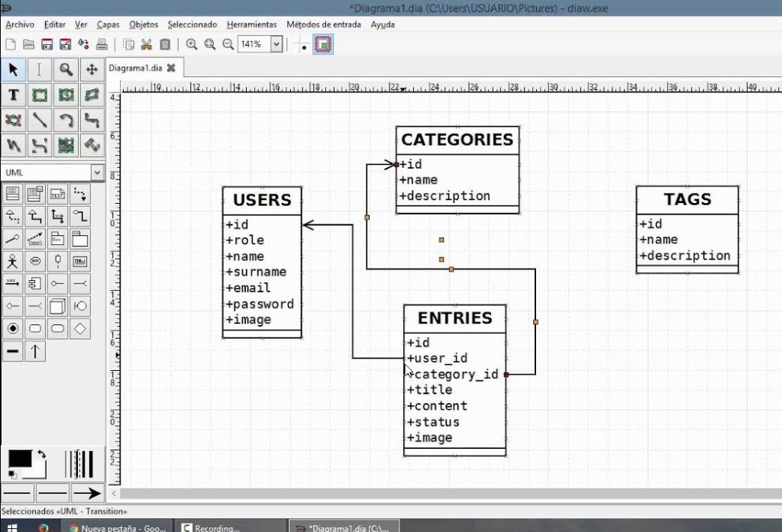Open a diagram with the Open toolbar icon
The width and height of the screenshot is (782, 532).
(x=29, y=44)
